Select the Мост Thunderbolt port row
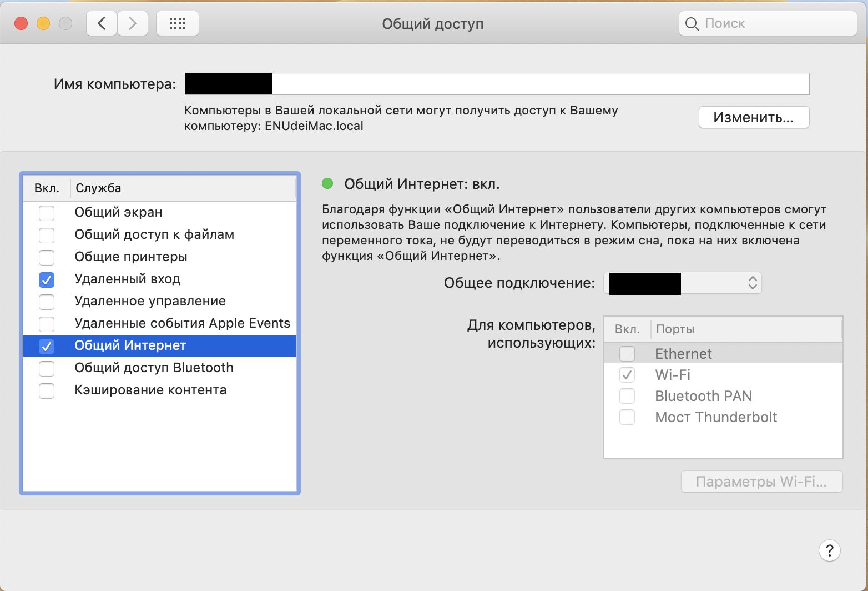This screenshot has width=868, height=591. click(723, 417)
